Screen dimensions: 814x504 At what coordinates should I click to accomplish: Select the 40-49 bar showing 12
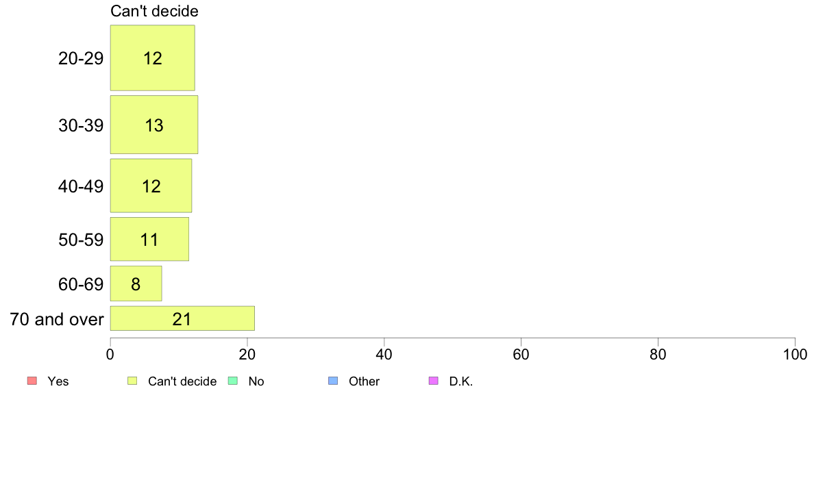pyautogui.click(x=151, y=186)
